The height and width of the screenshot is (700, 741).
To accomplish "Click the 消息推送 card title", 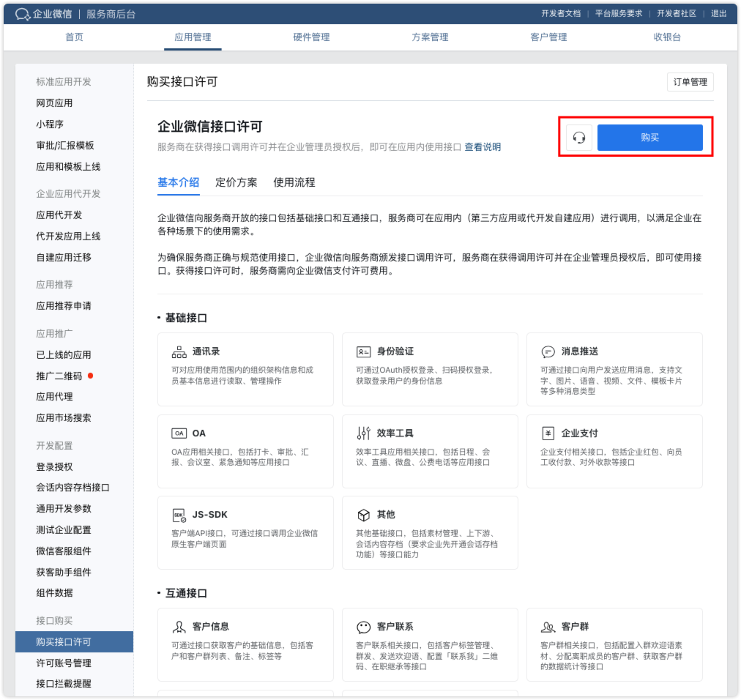I will point(580,351).
